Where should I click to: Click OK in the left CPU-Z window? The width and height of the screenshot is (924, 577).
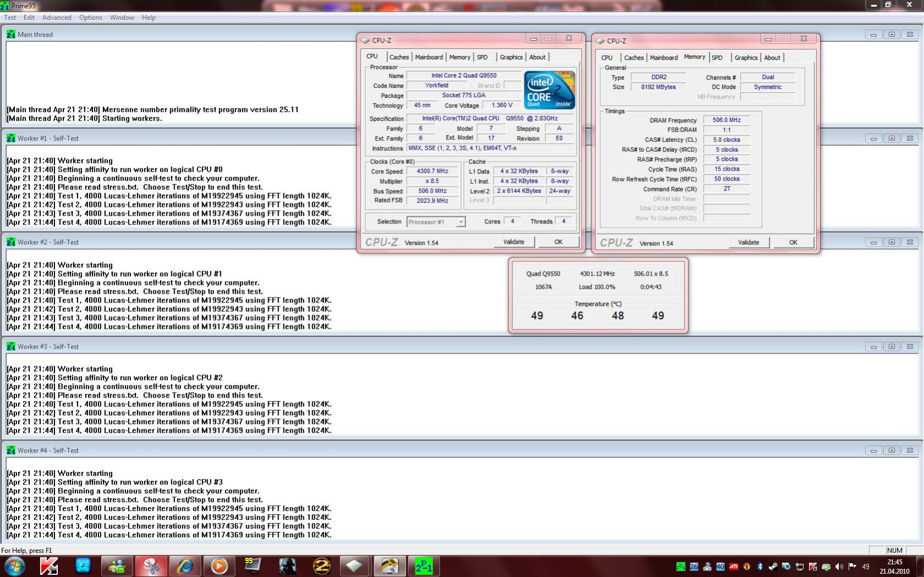(559, 242)
